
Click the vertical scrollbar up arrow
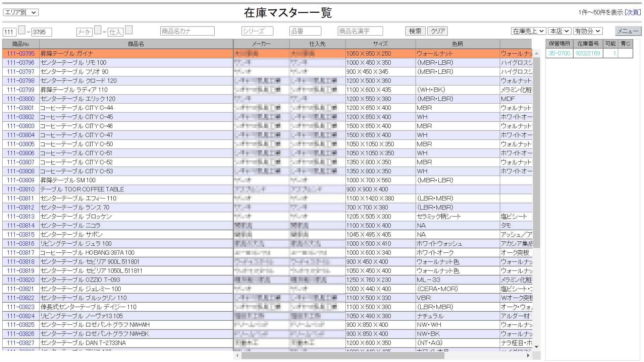pyautogui.click(x=536, y=54)
